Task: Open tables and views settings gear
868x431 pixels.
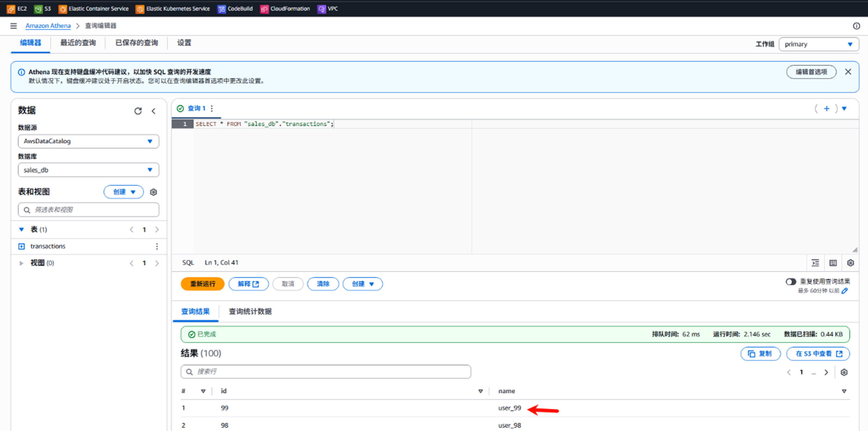Action: 153,192
